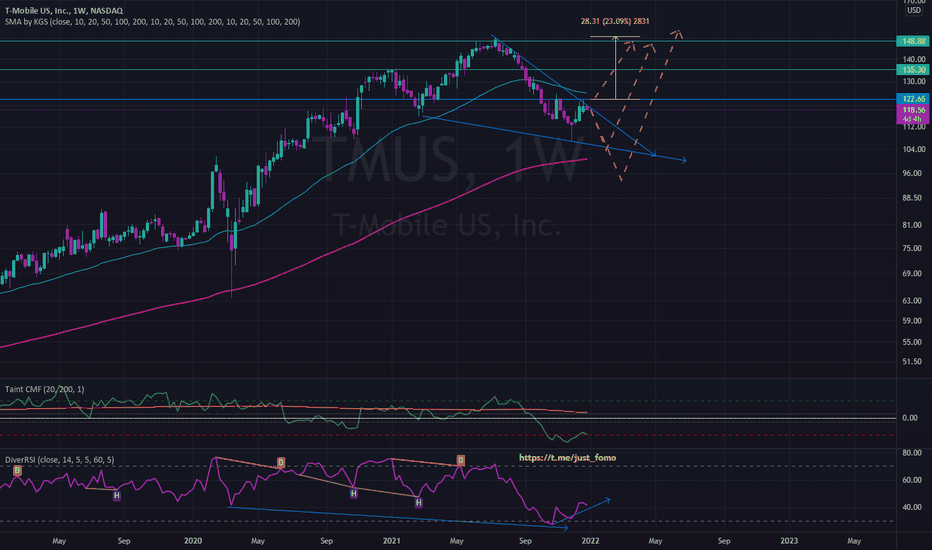
Task: Click the 0.00 value on CMF pane axis
Action: pyautogui.click(x=910, y=418)
